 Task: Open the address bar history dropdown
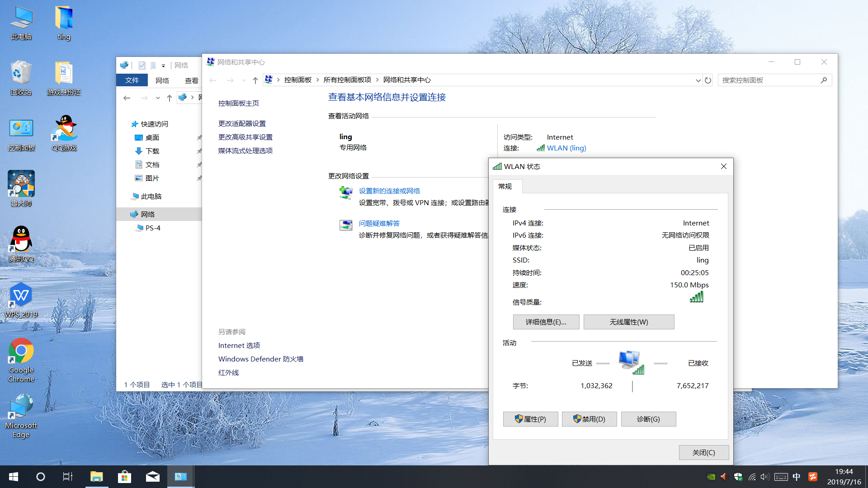pos(698,80)
